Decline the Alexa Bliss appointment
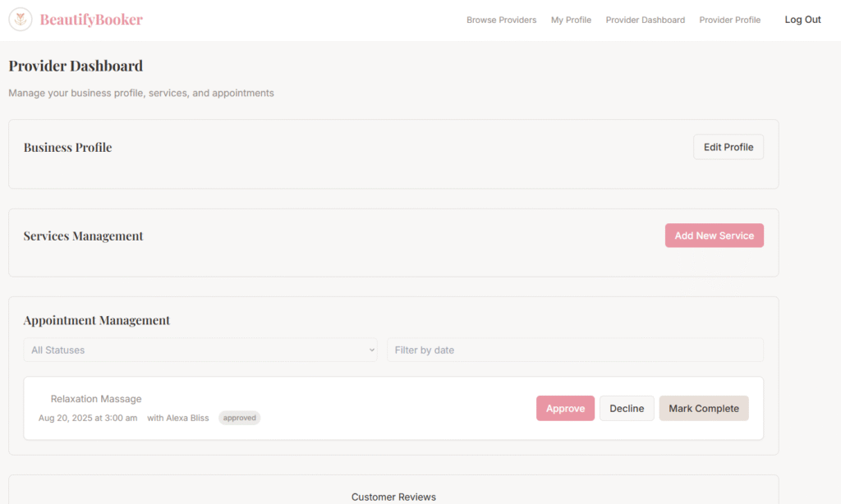The height and width of the screenshot is (504, 841). click(627, 408)
